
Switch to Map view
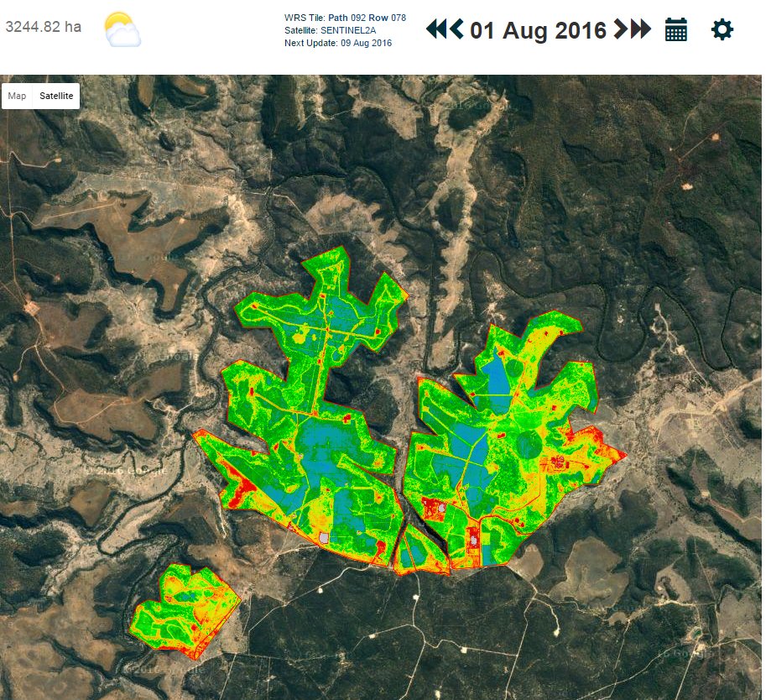18,96
